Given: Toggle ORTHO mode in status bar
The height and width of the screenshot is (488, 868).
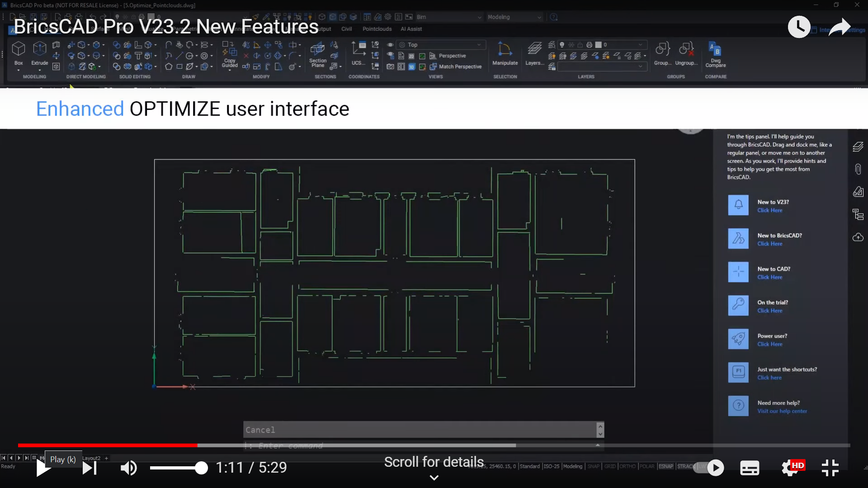Looking at the screenshot, I should [x=626, y=467].
